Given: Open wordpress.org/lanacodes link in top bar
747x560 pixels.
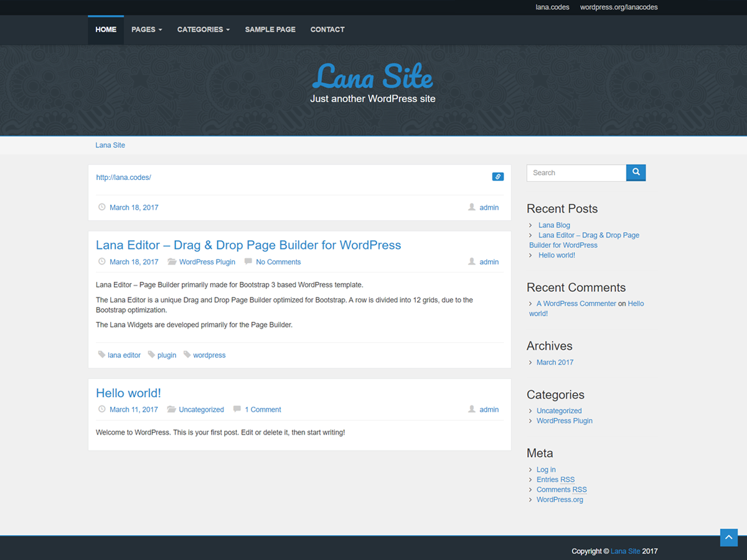Looking at the screenshot, I should click(x=618, y=7).
